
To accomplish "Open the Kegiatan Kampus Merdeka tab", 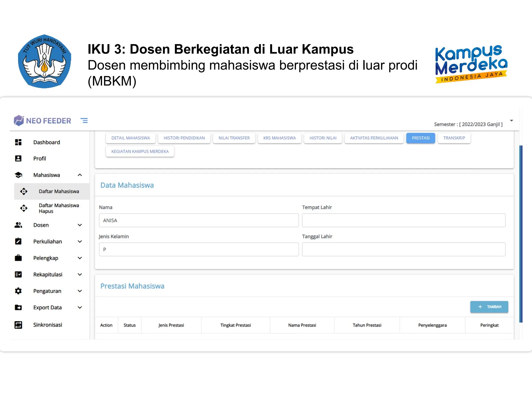I will click(x=140, y=151).
